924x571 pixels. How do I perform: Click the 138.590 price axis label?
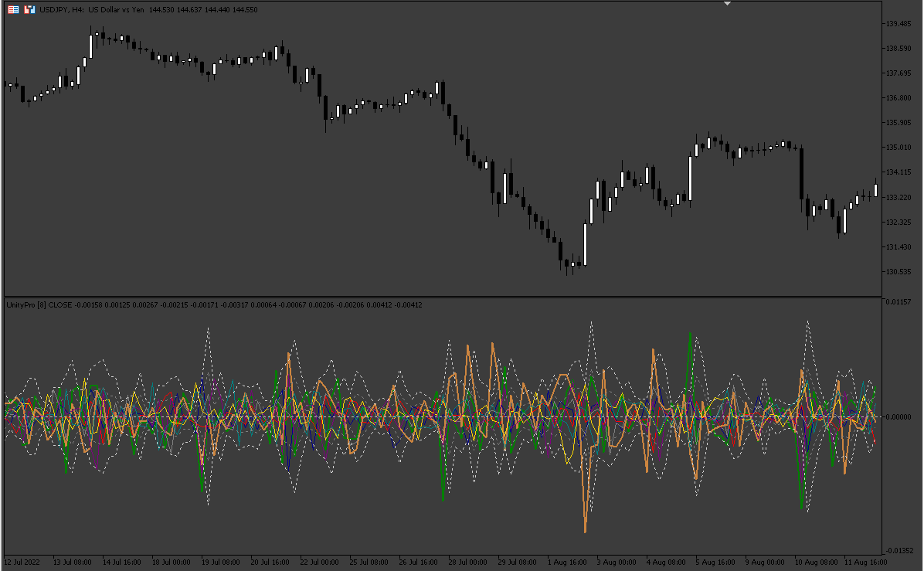pyautogui.click(x=899, y=49)
